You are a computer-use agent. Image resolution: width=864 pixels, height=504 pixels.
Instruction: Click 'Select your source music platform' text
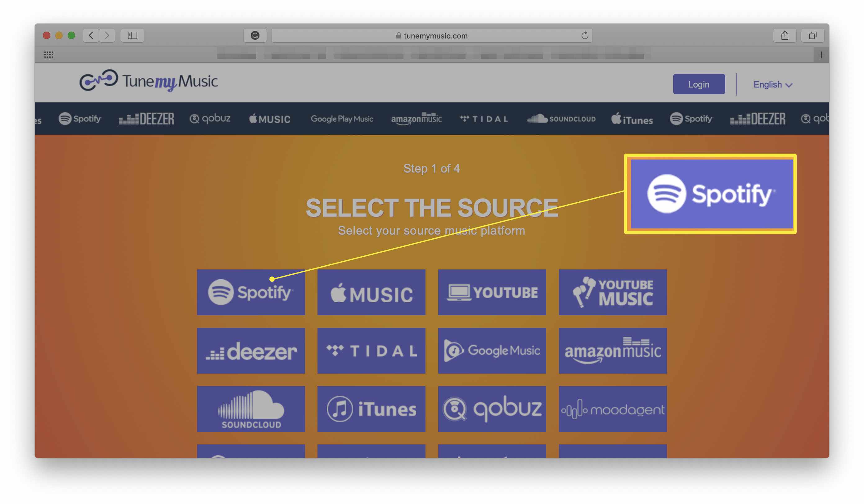[431, 230]
